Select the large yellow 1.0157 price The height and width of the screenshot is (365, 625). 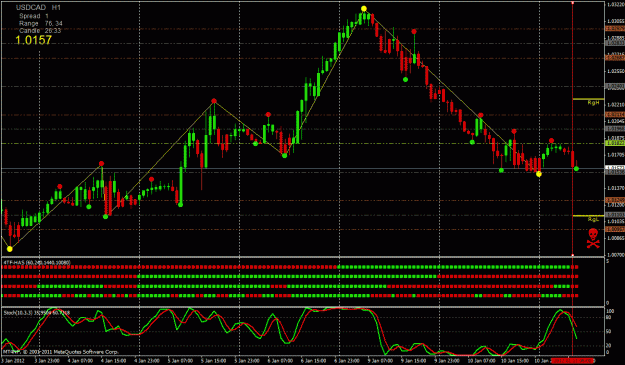pyautogui.click(x=33, y=40)
